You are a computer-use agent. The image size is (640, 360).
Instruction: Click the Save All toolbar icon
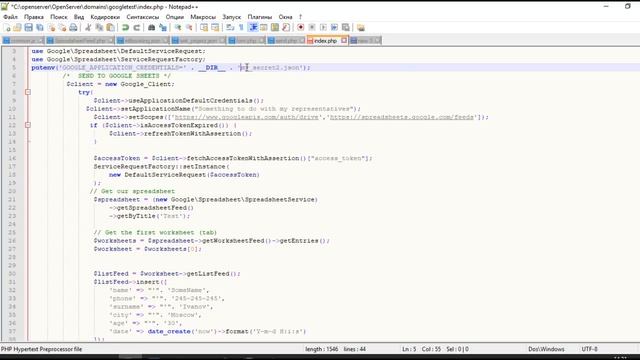[40, 28]
